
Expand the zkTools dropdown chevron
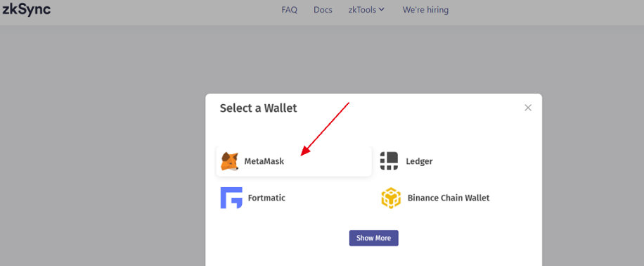tap(381, 9)
